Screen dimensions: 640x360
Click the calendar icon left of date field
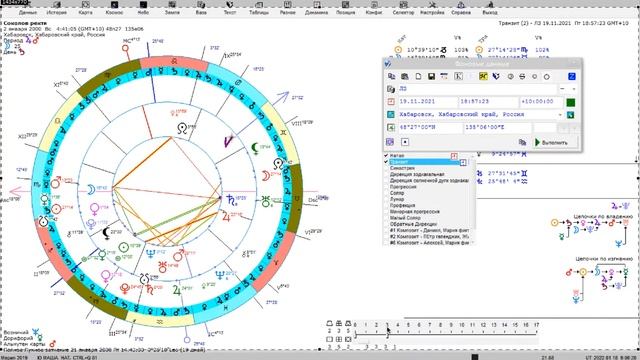(x=391, y=102)
